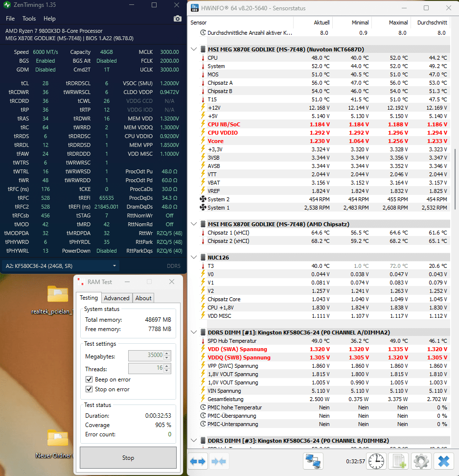Click the tCL value 28 in ZenTimings
The width and height of the screenshot is (459, 476).
pyautogui.click(x=46, y=83)
